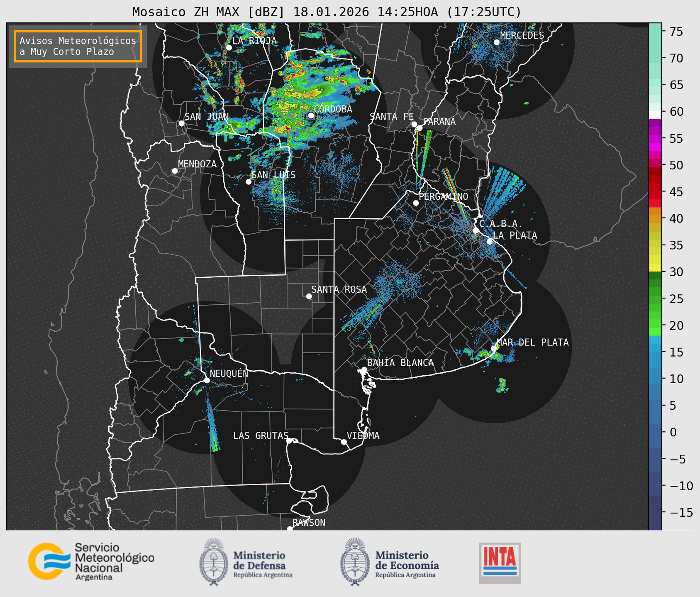Click the San Juan city marker dot

(x=181, y=123)
